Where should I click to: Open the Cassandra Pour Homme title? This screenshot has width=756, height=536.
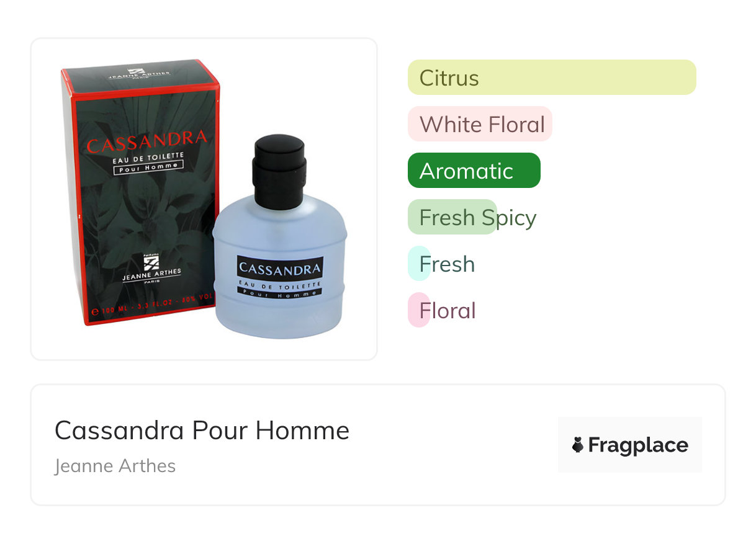[202, 430]
